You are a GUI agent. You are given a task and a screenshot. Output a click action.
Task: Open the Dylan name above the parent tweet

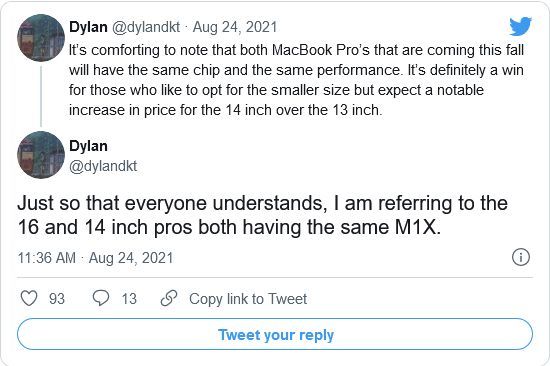[x=88, y=27]
